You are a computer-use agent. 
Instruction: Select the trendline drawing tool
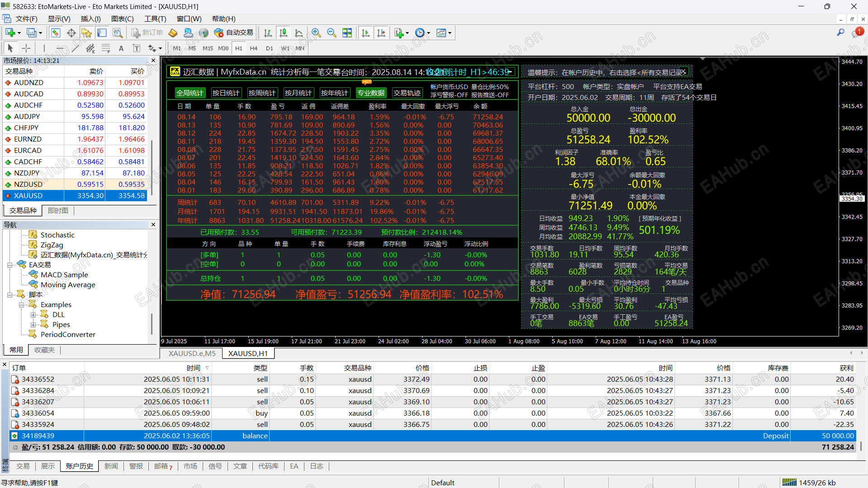pos(75,48)
